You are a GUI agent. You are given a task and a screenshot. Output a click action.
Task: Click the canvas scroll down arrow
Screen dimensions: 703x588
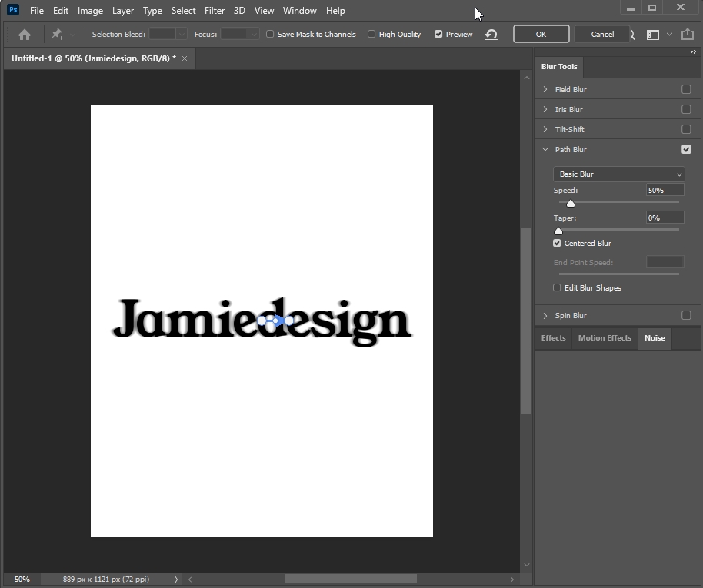click(x=527, y=565)
